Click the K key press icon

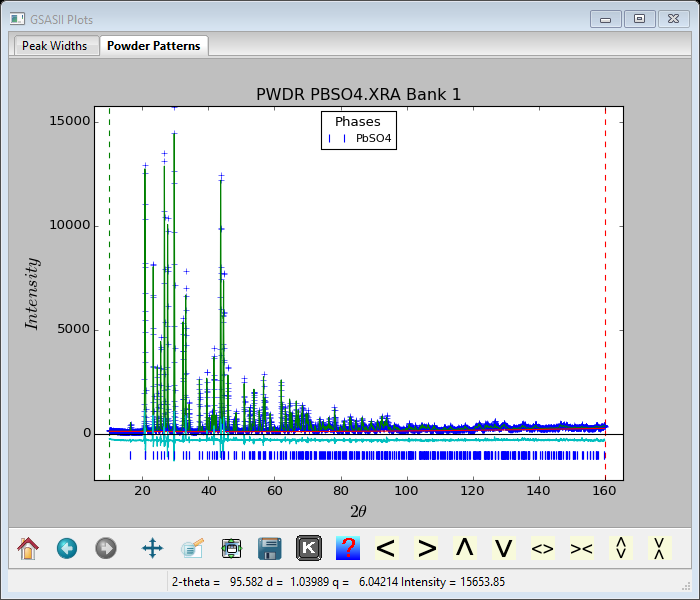point(308,548)
